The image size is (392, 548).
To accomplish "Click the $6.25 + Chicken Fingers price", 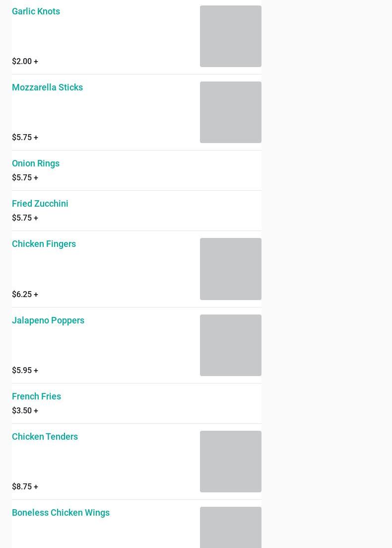I will pos(25,294).
